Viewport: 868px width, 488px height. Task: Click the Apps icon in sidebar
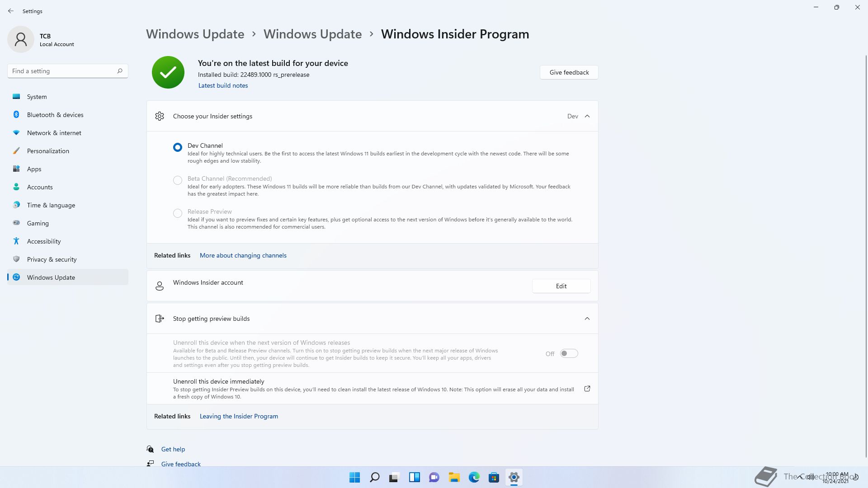pos(16,169)
